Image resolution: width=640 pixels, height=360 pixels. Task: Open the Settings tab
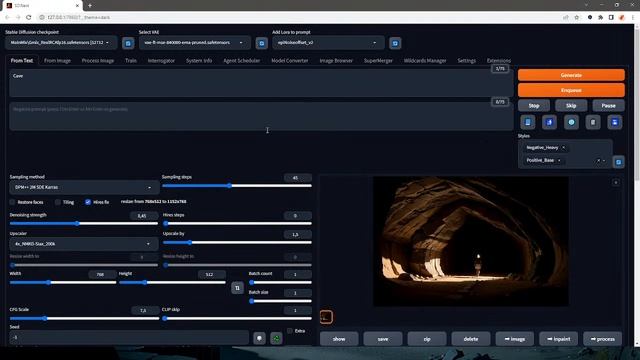point(467,60)
